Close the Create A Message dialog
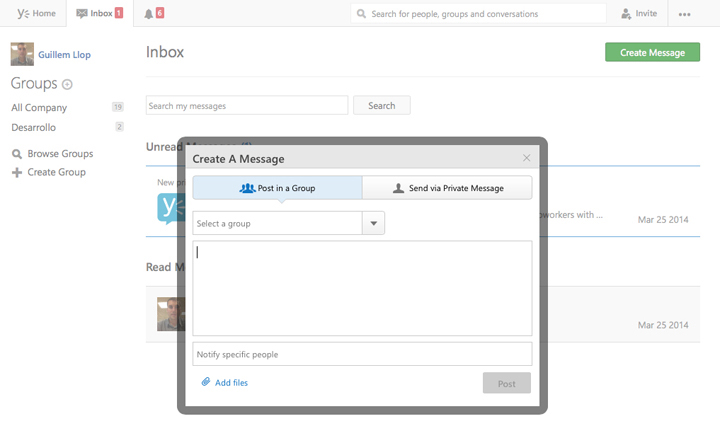This screenshot has width=720, height=426. [x=527, y=158]
